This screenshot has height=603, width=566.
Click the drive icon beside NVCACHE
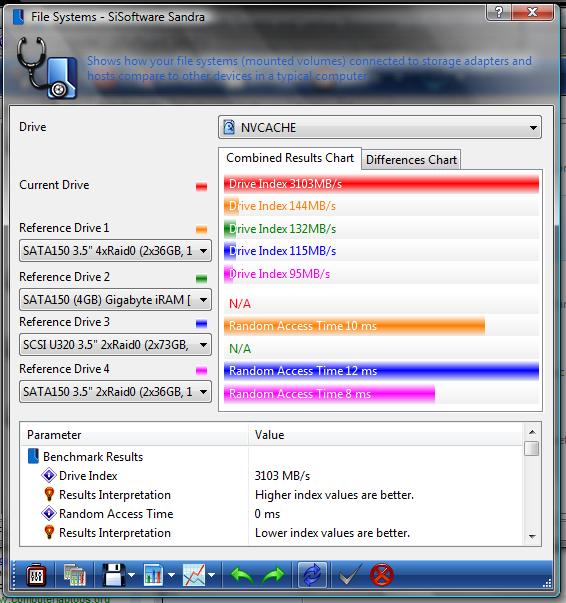tap(229, 127)
